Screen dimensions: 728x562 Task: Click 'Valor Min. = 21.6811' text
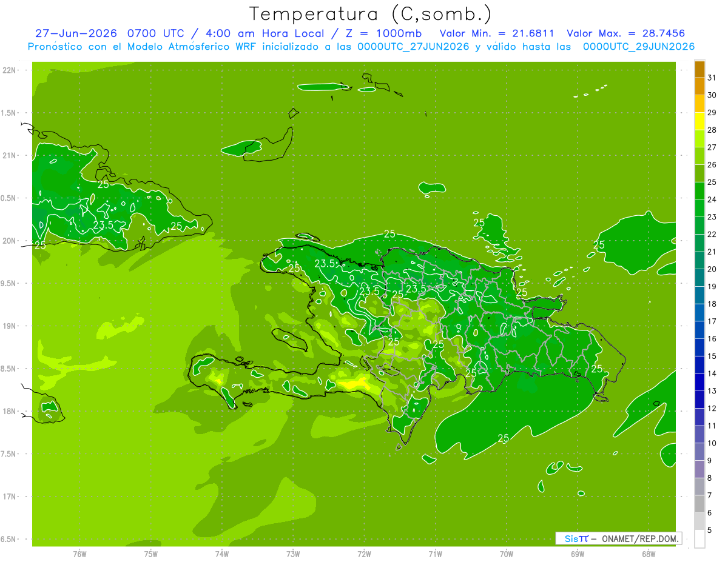496,33
